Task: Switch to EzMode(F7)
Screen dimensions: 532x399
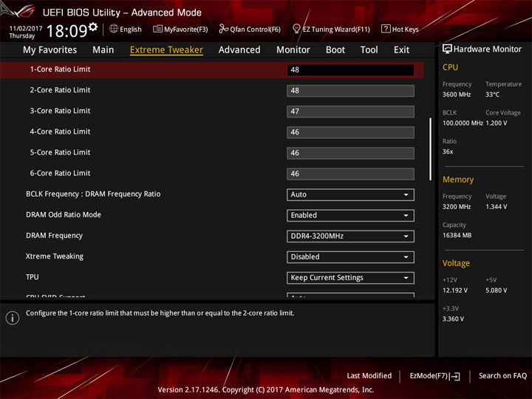Action: click(434, 376)
